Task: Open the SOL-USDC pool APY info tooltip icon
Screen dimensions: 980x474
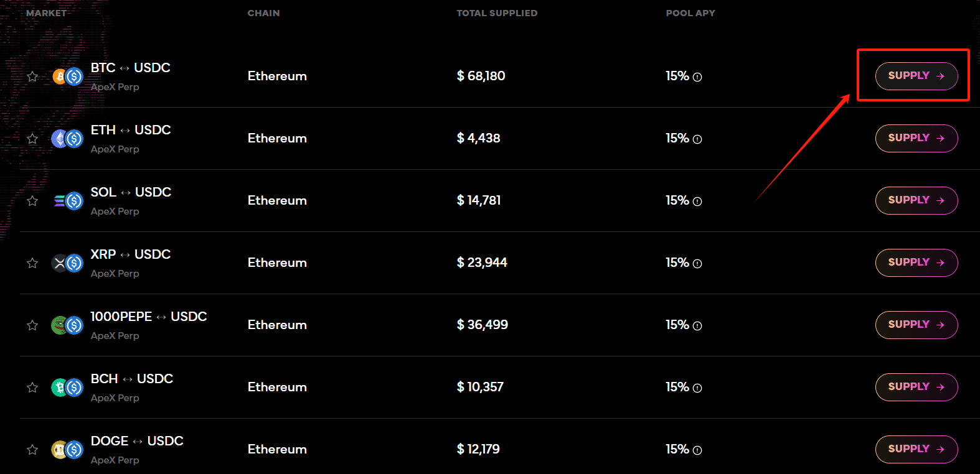Action: 697,202
